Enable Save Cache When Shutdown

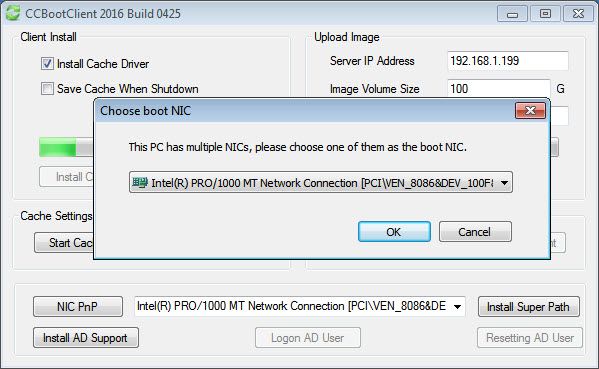tap(47, 89)
